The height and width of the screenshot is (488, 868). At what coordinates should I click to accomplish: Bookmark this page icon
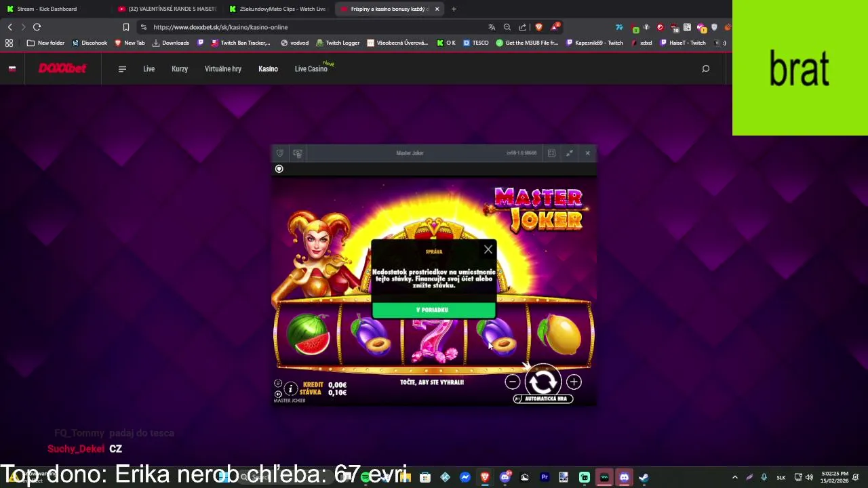click(x=125, y=27)
